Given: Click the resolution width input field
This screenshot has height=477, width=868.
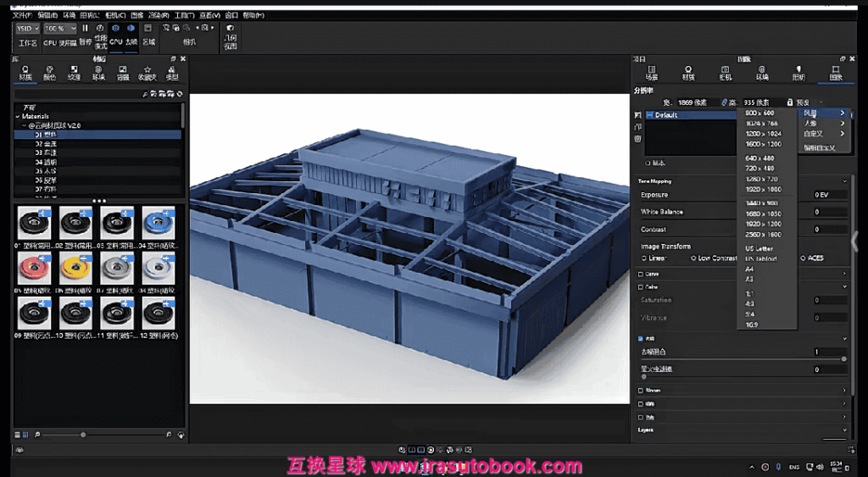Looking at the screenshot, I should (x=697, y=103).
